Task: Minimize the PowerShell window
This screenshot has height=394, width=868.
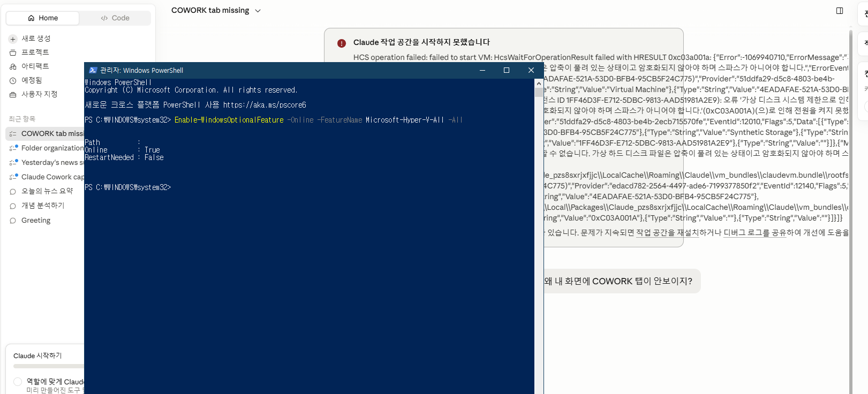Action: tap(482, 70)
